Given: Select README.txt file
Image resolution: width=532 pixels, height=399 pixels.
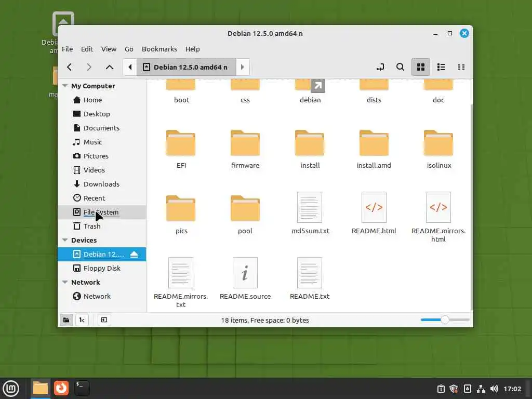Looking at the screenshot, I should tap(310, 279).
